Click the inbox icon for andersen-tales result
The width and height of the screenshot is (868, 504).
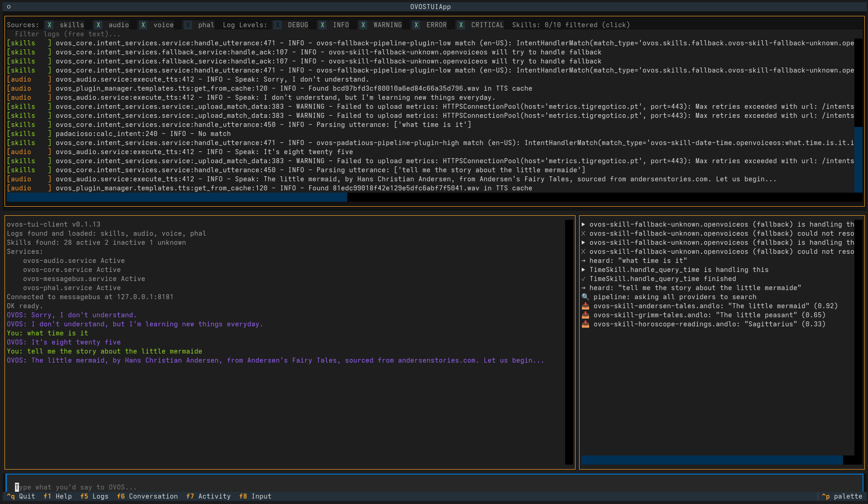click(585, 306)
